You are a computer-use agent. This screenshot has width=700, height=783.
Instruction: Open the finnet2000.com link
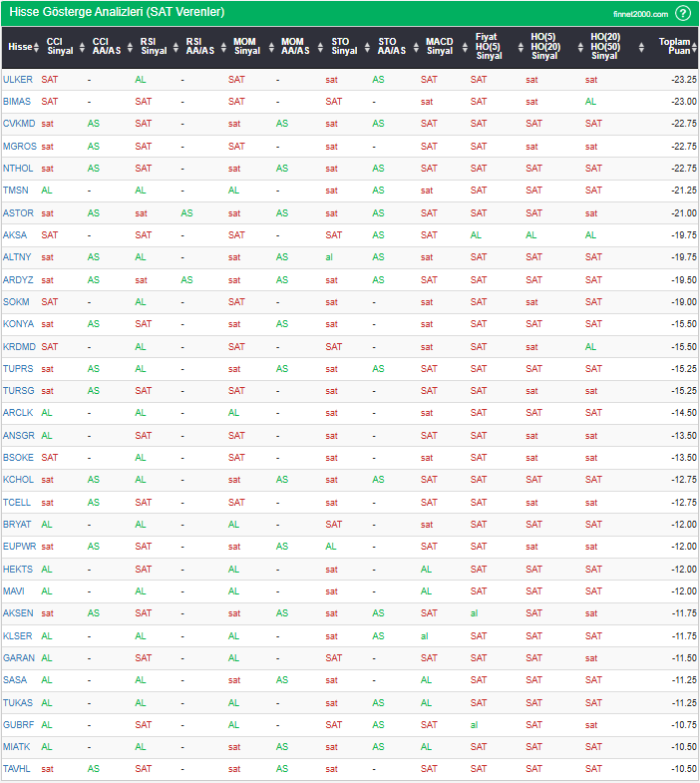pos(640,14)
